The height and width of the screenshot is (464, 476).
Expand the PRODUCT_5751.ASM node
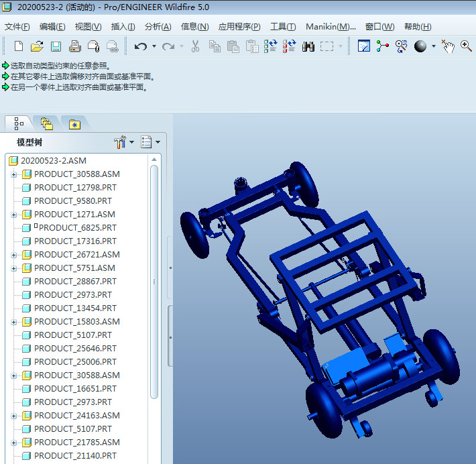pyautogui.click(x=13, y=268)
